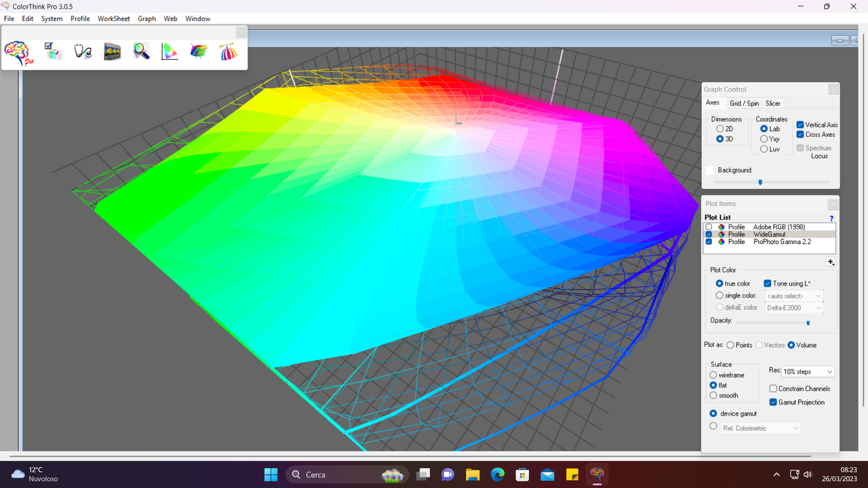Open the Image Inspector tool
Image resolution: width=868 pixels, height=488 pixels.
[x=112, y=51]
